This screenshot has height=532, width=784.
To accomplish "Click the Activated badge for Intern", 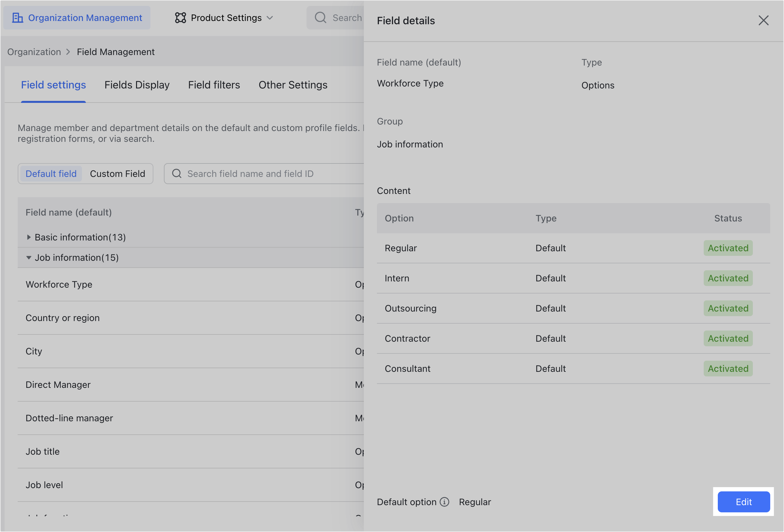I will (728, 278).
